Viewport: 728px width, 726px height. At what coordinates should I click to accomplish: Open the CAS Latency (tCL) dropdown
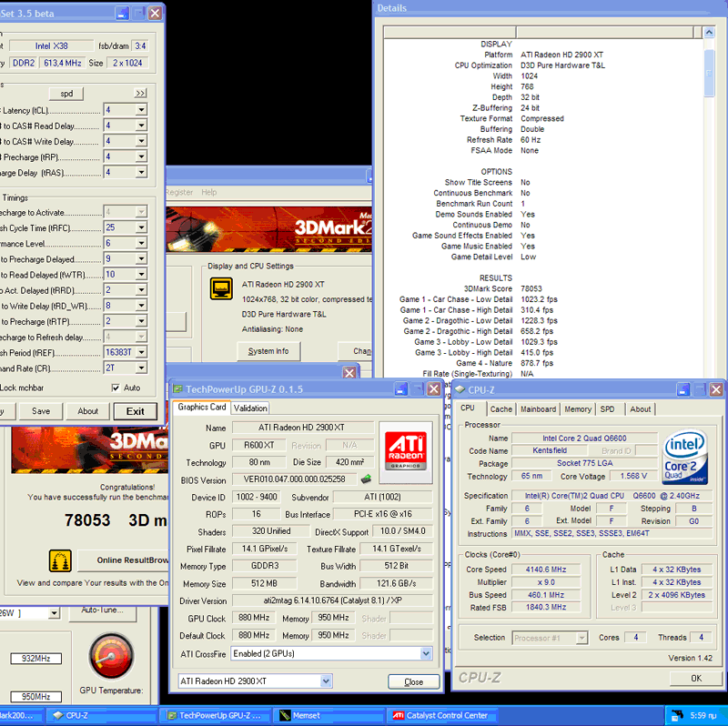point(141,110)
